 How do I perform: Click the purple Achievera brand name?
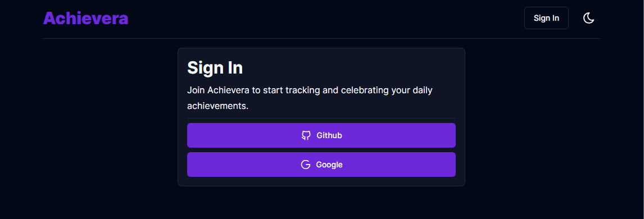coord(86,19)
